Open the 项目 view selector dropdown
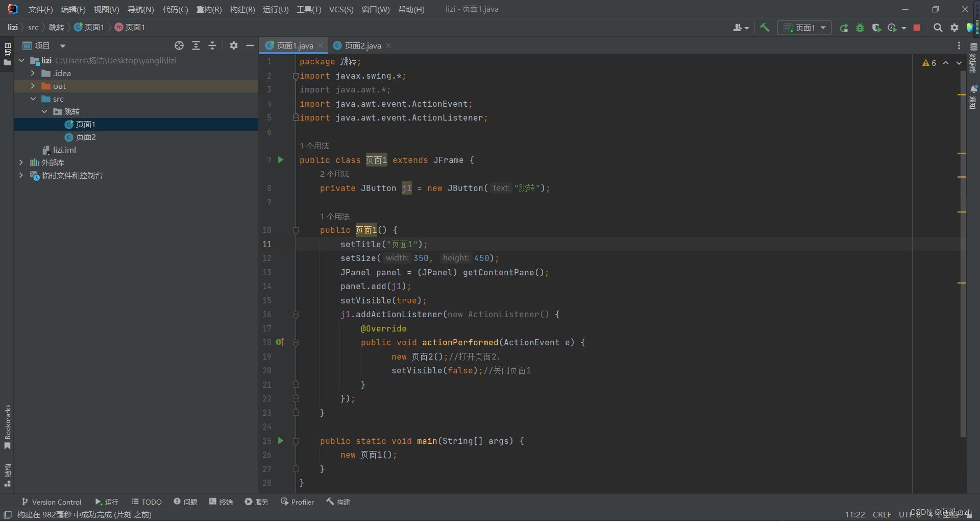The height and width of the screenshot is (522, 980). tap(44, 45)
